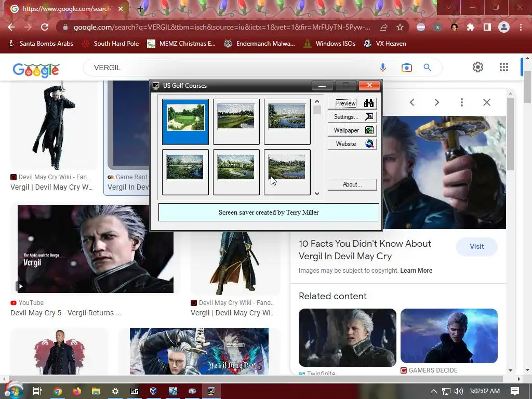Click the Preview button in US Golf Courses
532x399 pixels.
coord(352,103)
